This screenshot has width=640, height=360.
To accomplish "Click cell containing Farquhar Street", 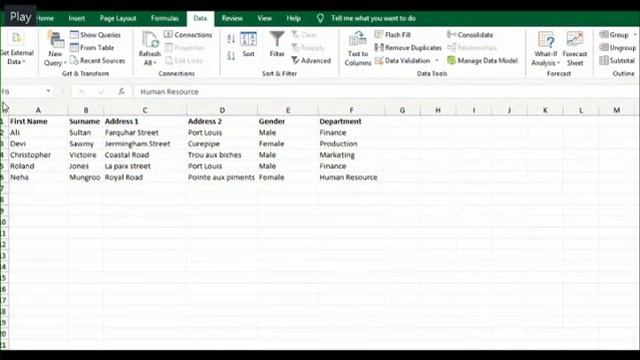I will click(x=145, y=132).
